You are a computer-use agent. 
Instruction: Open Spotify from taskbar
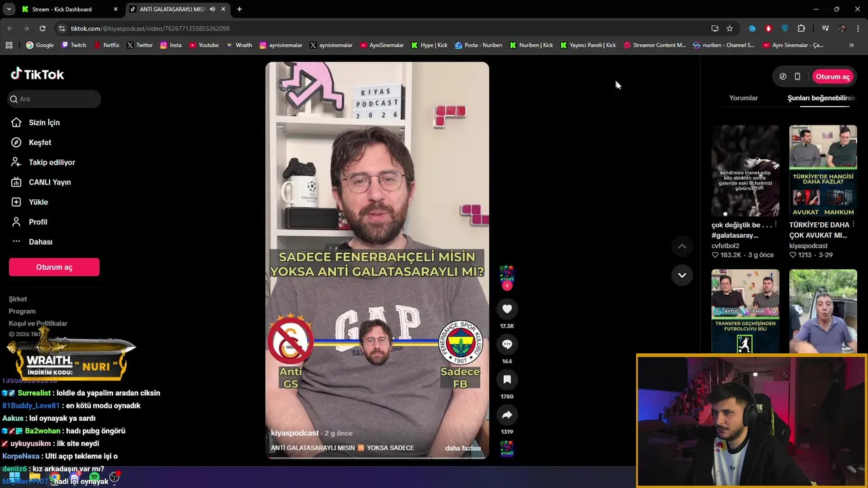(94, 478)
